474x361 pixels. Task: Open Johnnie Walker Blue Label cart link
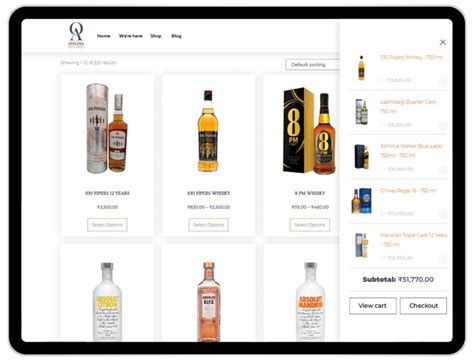412,151
